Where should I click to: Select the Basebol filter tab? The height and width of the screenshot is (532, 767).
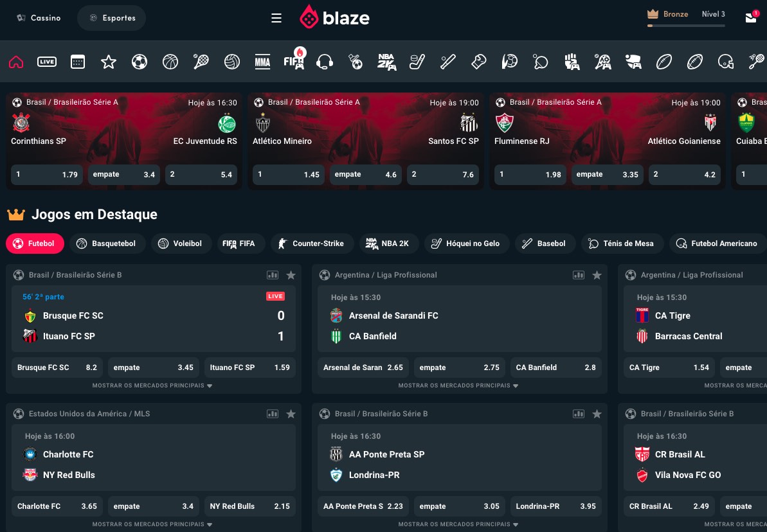[545, 244]
